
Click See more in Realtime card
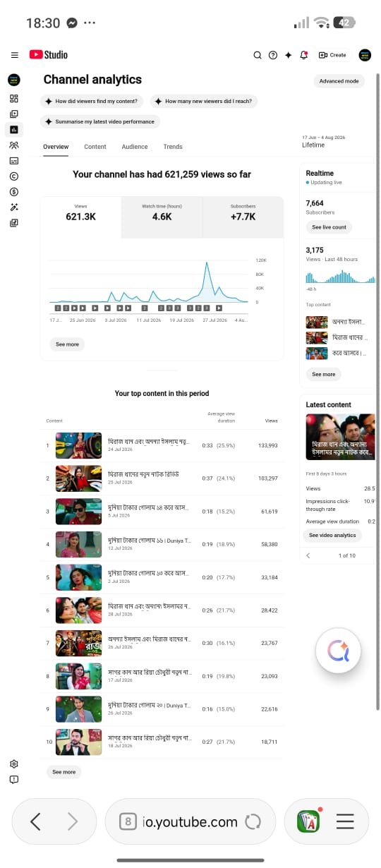[323, 375]
